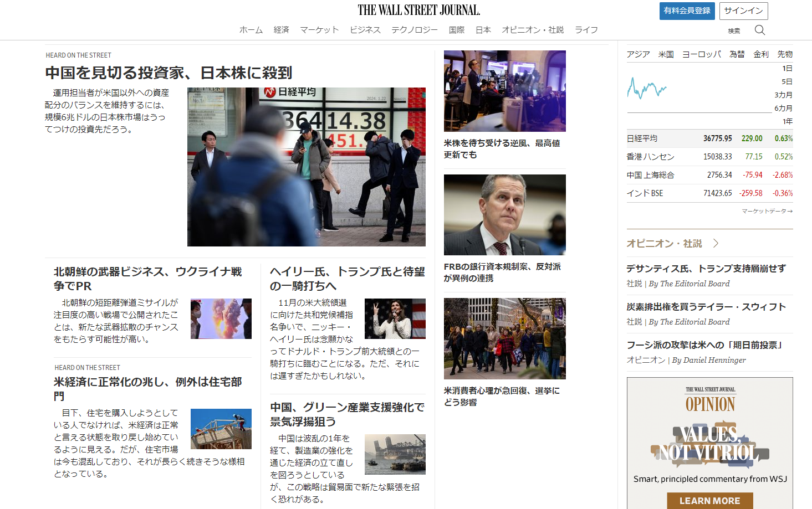Screen dimensions: 812x509
Task: Select the 3カ月 chart timeframe
Action: coord(783,94)
